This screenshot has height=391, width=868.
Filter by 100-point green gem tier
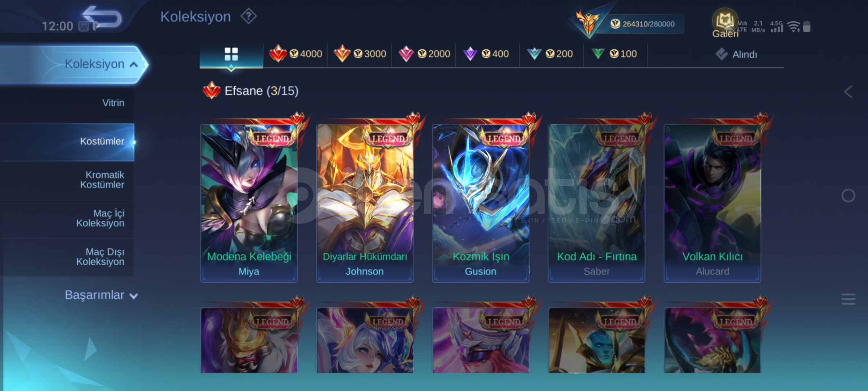(x=614, y=54)
